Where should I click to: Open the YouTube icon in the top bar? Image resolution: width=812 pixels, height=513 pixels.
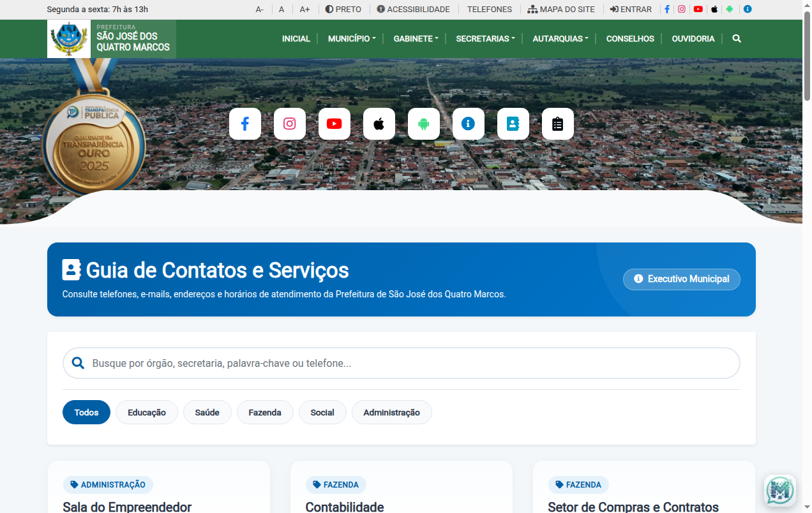click(x=698, y=10)
